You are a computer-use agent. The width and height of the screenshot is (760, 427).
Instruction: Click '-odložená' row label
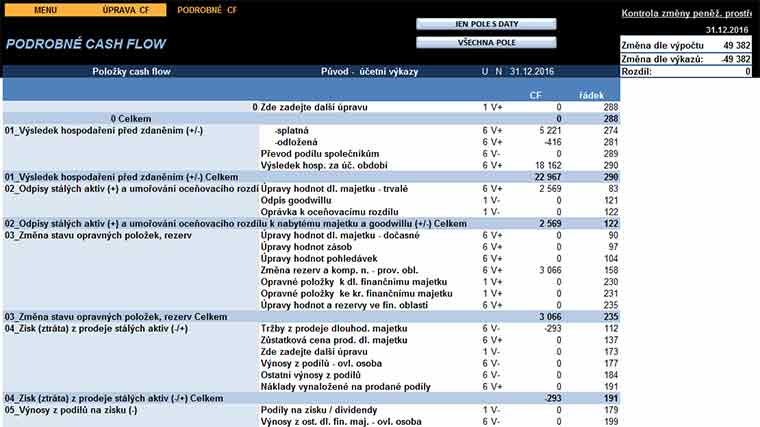(x=296, y=142)
